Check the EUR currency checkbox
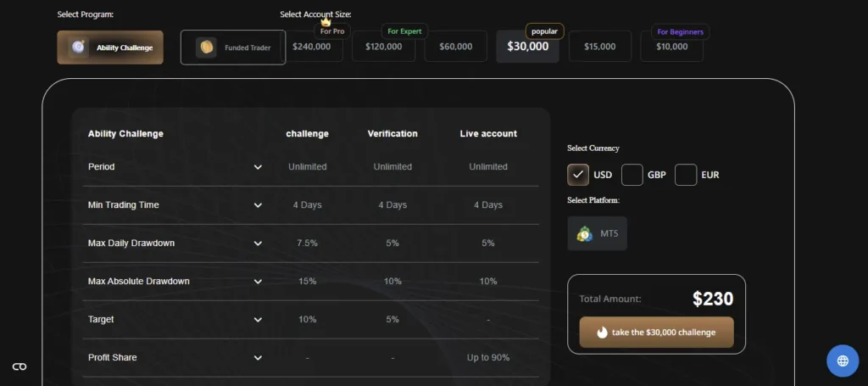 [x=686, y=175]
